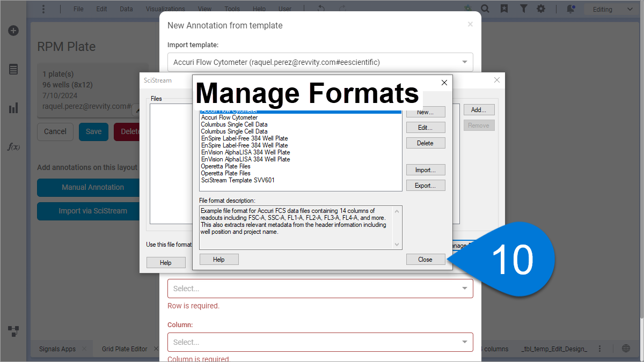The image size is (644, 362).
Task: Open the Import template dropdown
Action: 320,62
